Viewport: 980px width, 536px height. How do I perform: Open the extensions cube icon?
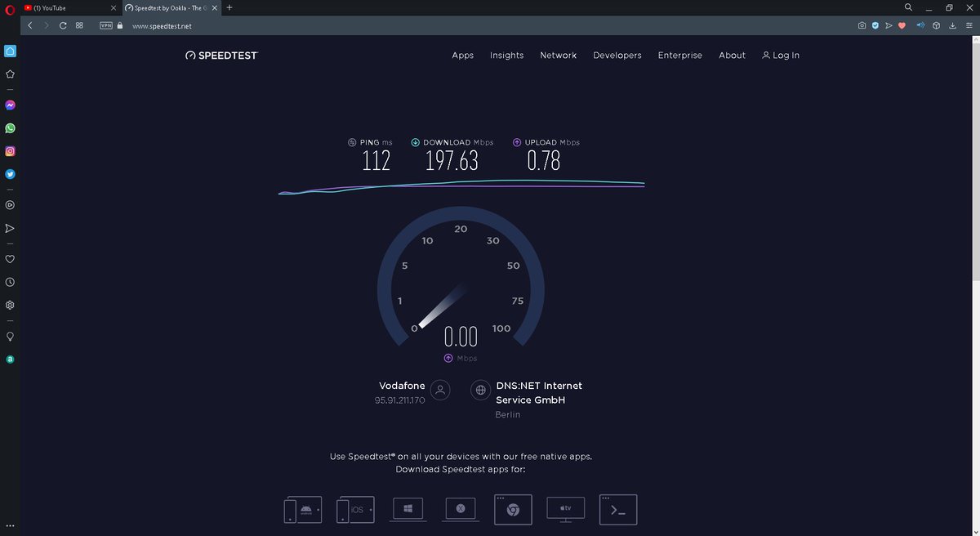tap(937, 25)
